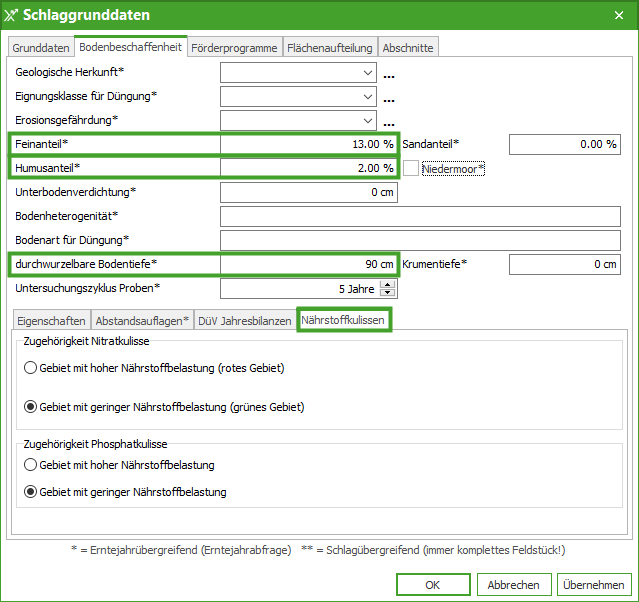Select Phosphat hohe Nährstoffbelastung radio option

pos(31,465)
